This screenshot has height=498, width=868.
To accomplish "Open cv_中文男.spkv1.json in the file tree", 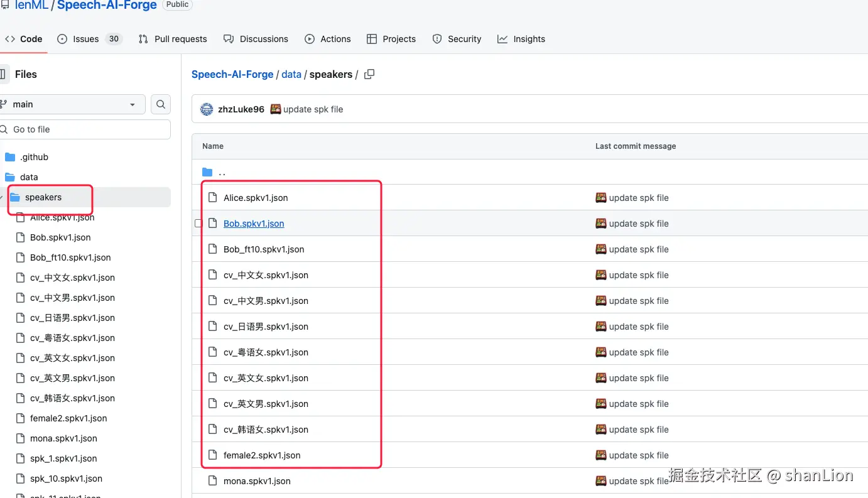I will (72, 298).
